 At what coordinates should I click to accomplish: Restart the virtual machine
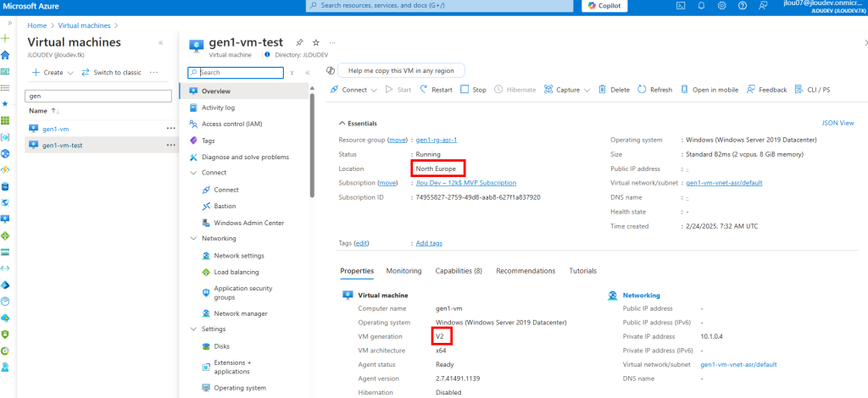(x=436, y=90)
